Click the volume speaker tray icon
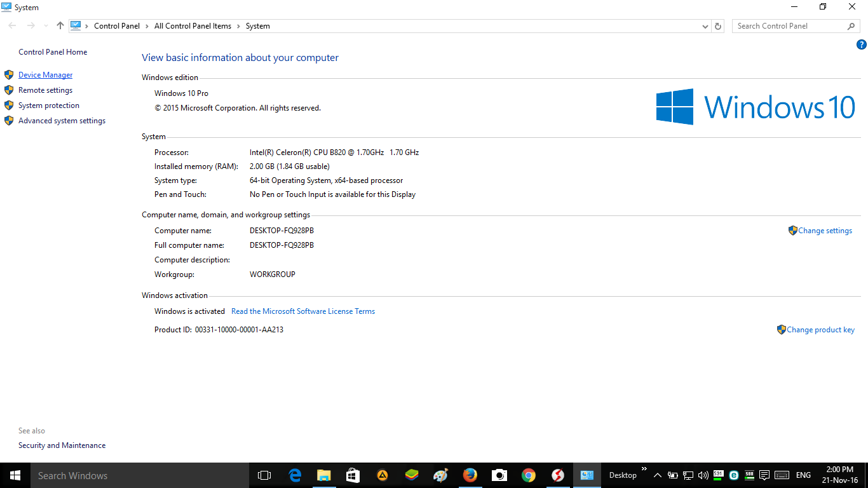 click(703, 475)
